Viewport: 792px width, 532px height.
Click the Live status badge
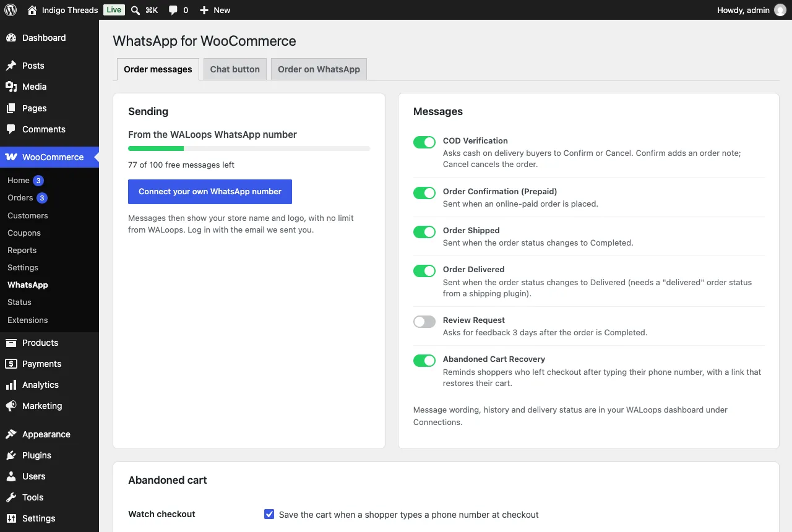point(114,10)
